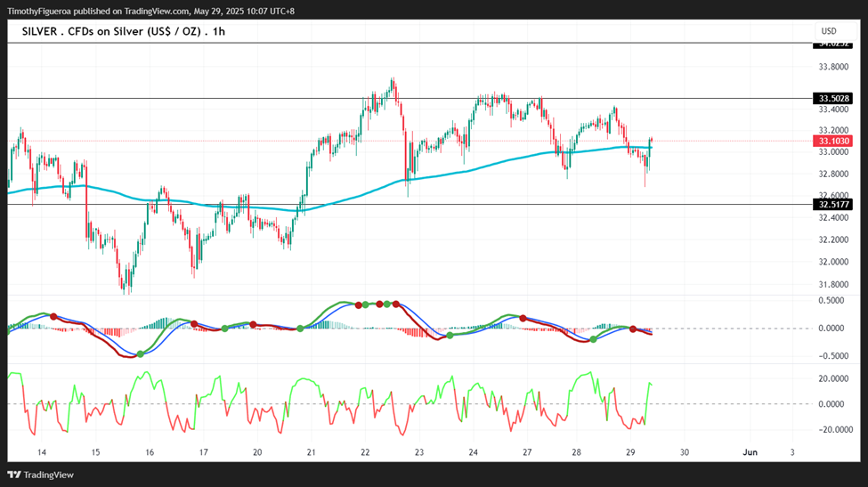This screenshot has height=487, width=868.
Task: Click the last red MACD signal dot
Action: pos(633,329)
